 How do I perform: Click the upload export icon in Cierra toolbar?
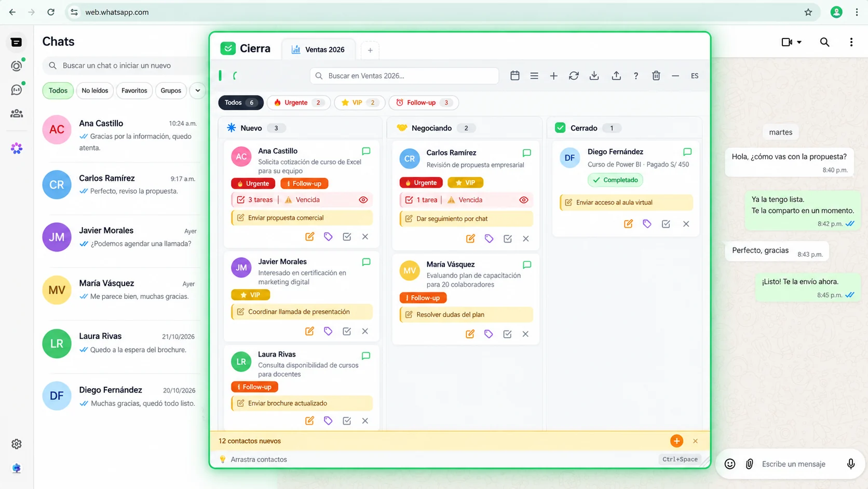pyautogui.click(x=616, y=76)
